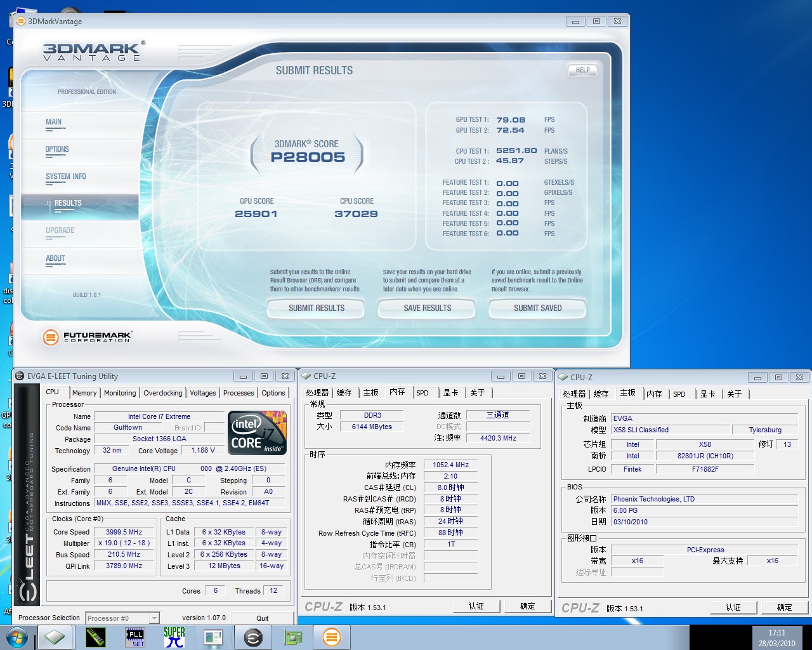Click the X58 SLI Classified model field
The image size is (812, 650).
pos(669,430)
